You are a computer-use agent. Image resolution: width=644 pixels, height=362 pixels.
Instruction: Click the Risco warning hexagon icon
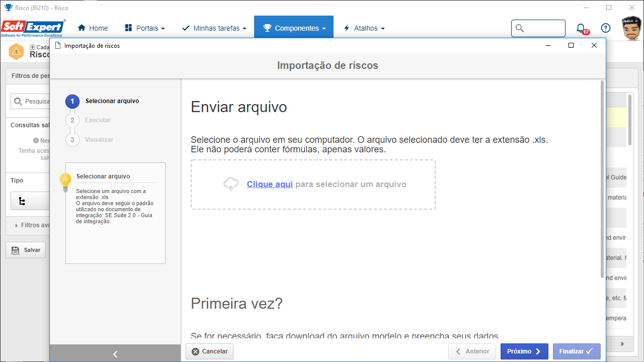[x=17, y=51]
